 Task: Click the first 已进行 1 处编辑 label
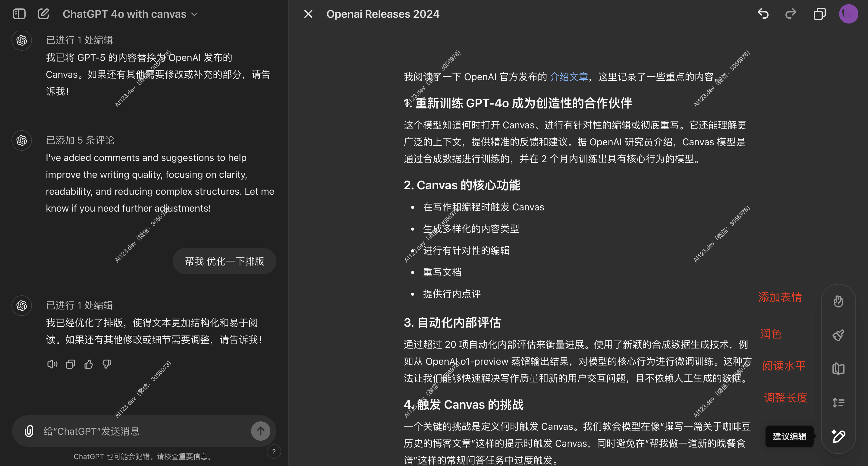pyautogui.click(x=80, y=40)
